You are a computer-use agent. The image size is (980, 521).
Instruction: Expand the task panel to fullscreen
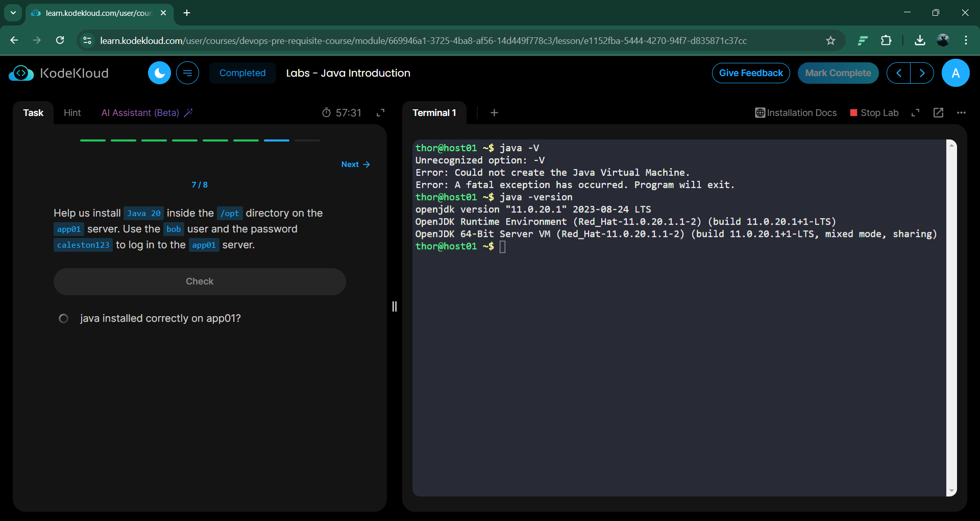(x=380, y=113)
